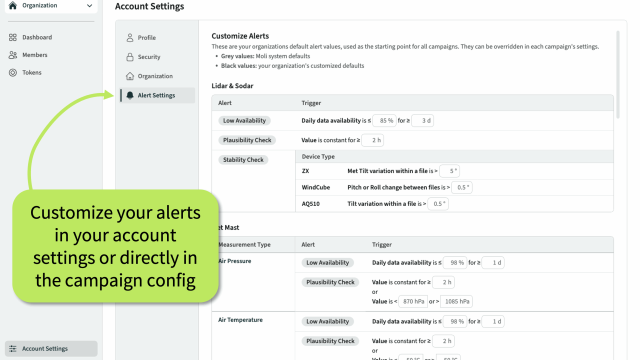Viewport: 640px width, 360px height.
Task: Click the ZX device type label
Action: (x=305, y=171)
